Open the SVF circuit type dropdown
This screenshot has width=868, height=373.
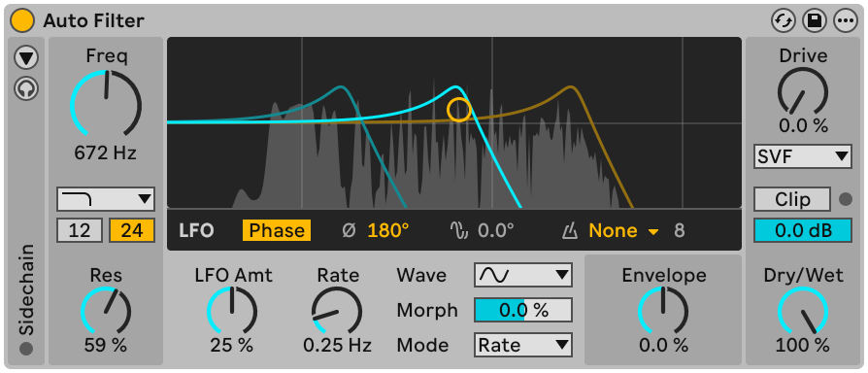[802, 156]
